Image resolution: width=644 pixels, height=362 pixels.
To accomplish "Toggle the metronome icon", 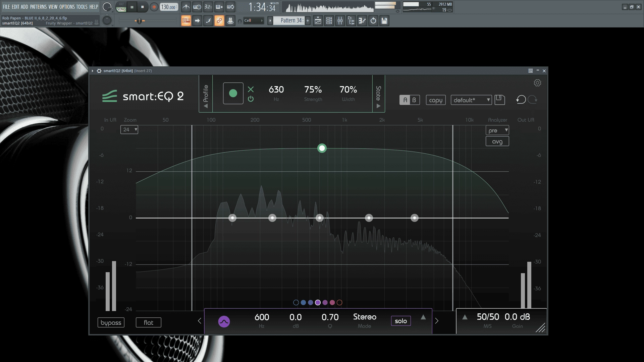I will click(x=186, y=7).
